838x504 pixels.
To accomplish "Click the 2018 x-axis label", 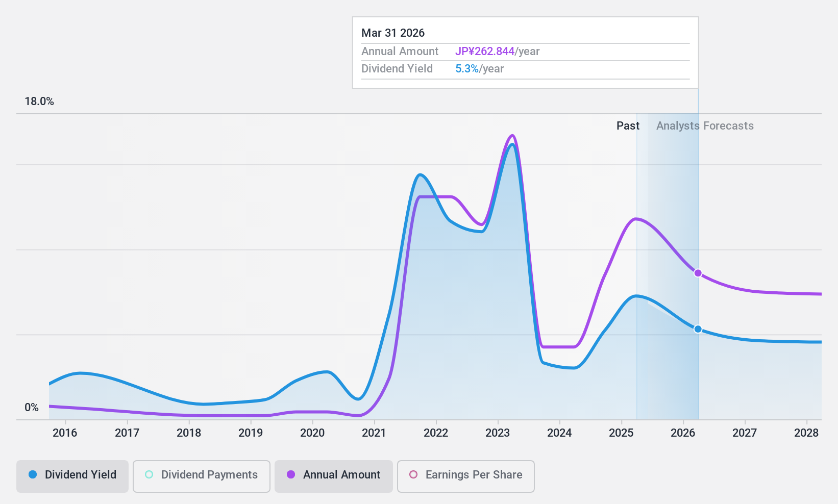I will click(189, 433).
